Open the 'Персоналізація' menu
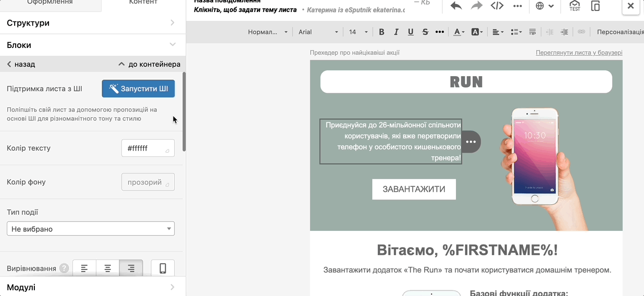Viewport: 644px width, 296px height. tap(620, 32)
